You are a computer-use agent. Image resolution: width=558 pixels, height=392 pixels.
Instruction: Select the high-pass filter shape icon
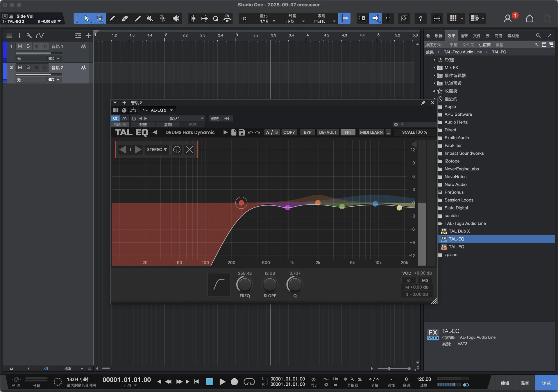click(219, 284)
